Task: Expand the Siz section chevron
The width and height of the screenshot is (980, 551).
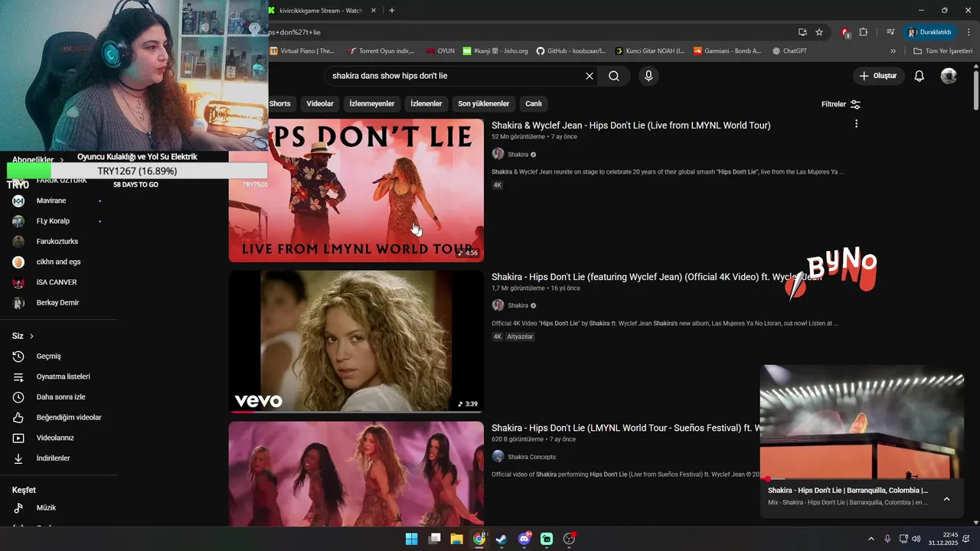Action: pos(31,336)
